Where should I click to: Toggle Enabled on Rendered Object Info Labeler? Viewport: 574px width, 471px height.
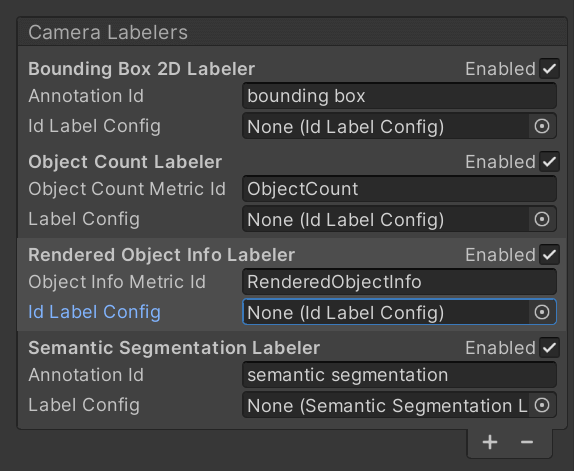pyautogui.click(x=549, y=255)
